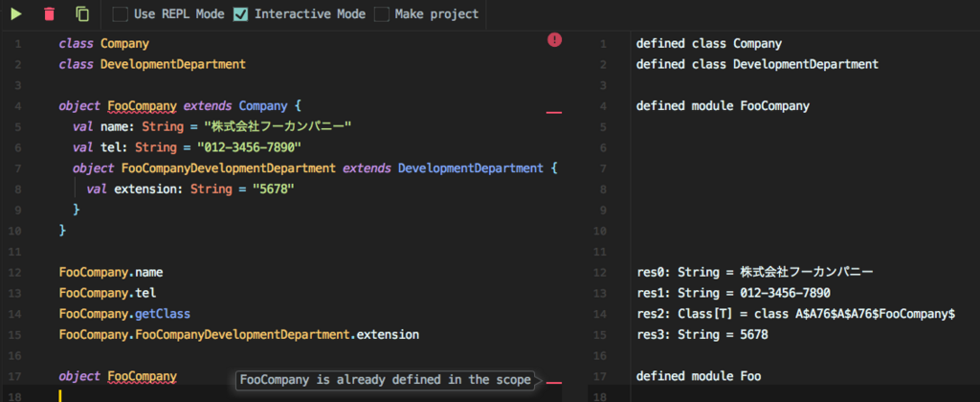980x402 pixels.
Task: Click the string "株式会社フーカンパニー" in line 5
Action: pyautogui.click(x=278, y=127)
